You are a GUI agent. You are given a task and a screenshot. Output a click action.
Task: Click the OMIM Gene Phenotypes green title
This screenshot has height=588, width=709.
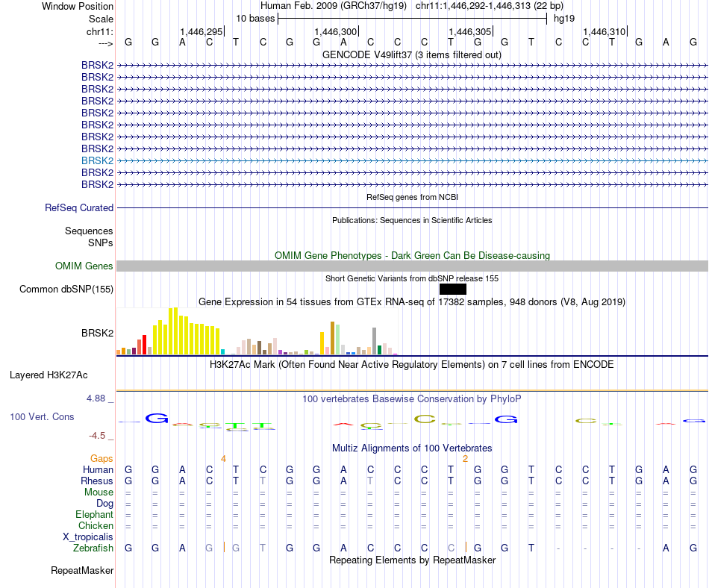click(412, 255)
